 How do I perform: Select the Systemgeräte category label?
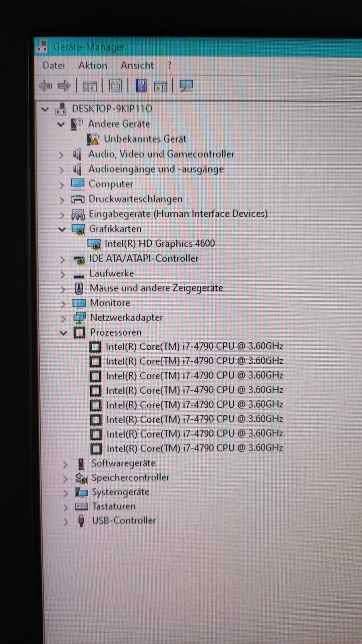pos(120,492)
